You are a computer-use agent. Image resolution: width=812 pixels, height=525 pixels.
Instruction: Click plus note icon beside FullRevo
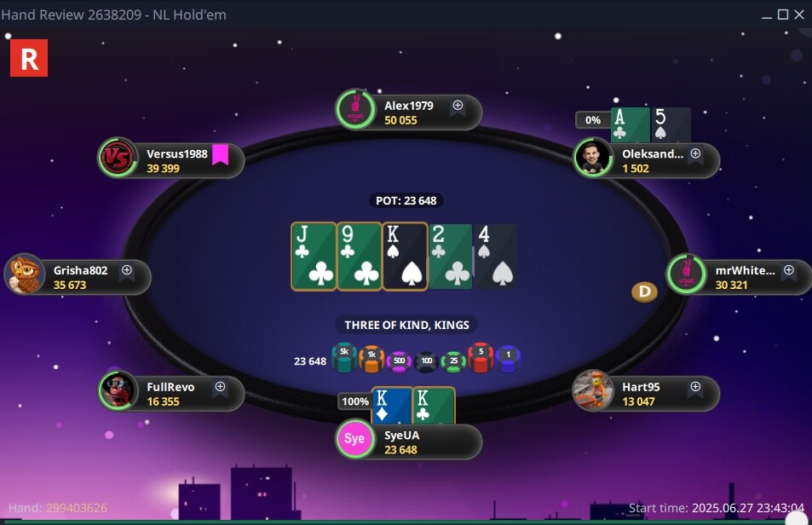tap(220, 387)
